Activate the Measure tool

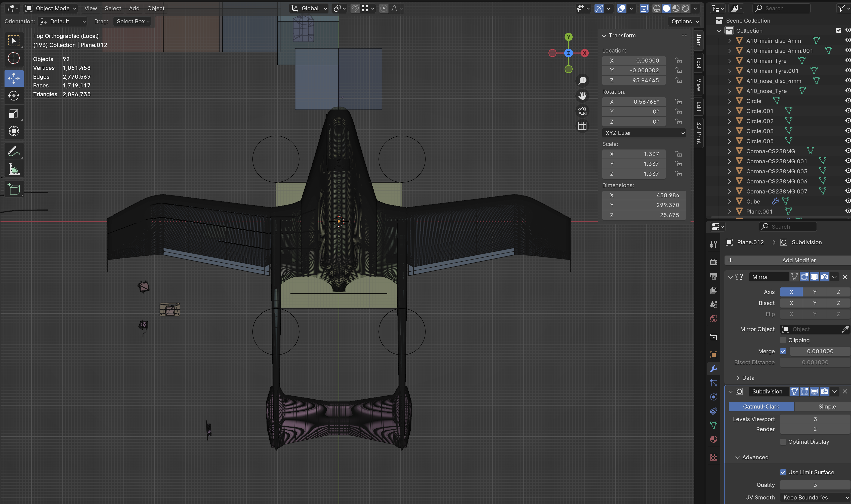tap(14, 169)
